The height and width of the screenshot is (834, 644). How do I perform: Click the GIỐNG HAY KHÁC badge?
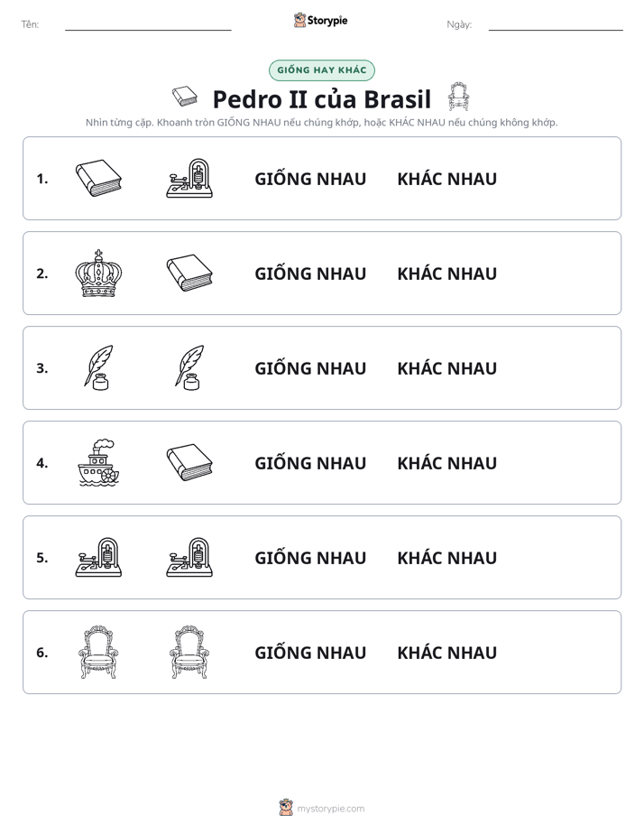point(321,70)
